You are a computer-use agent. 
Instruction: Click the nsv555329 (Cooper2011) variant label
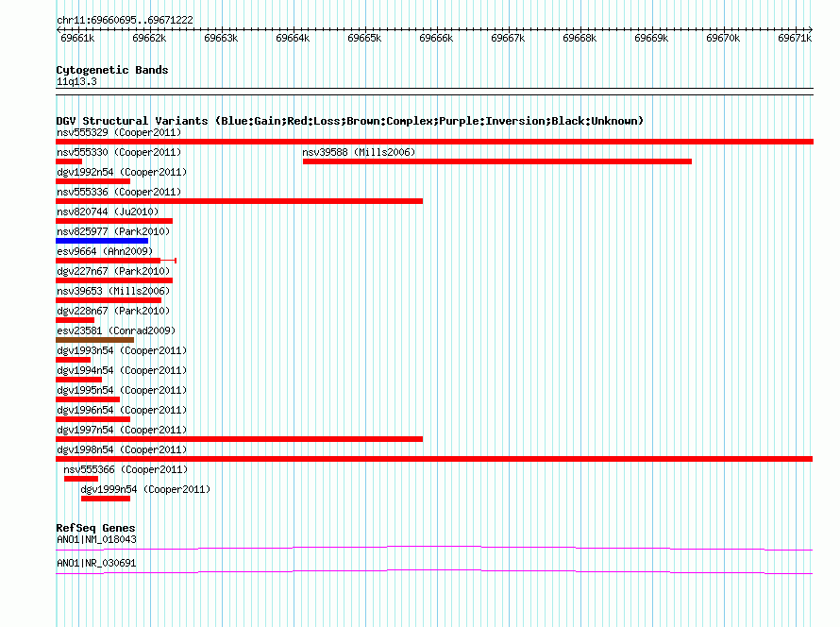(119, 132)
